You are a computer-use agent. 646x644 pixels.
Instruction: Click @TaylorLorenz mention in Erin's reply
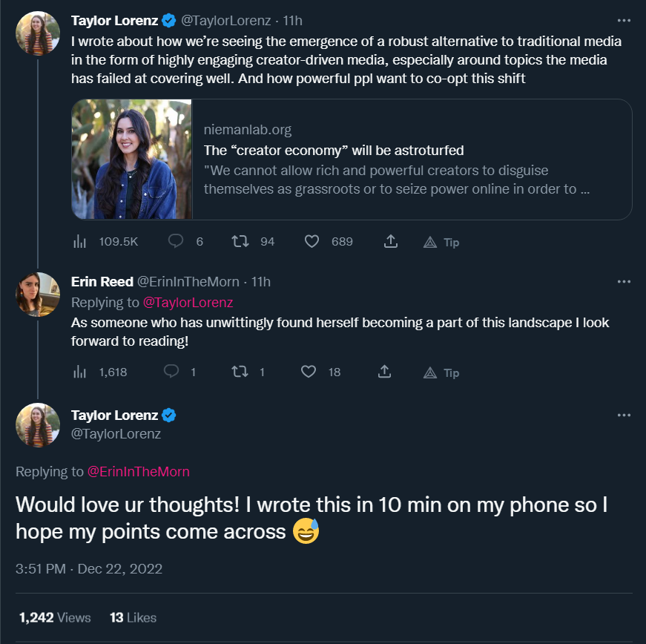pos(188,302)
